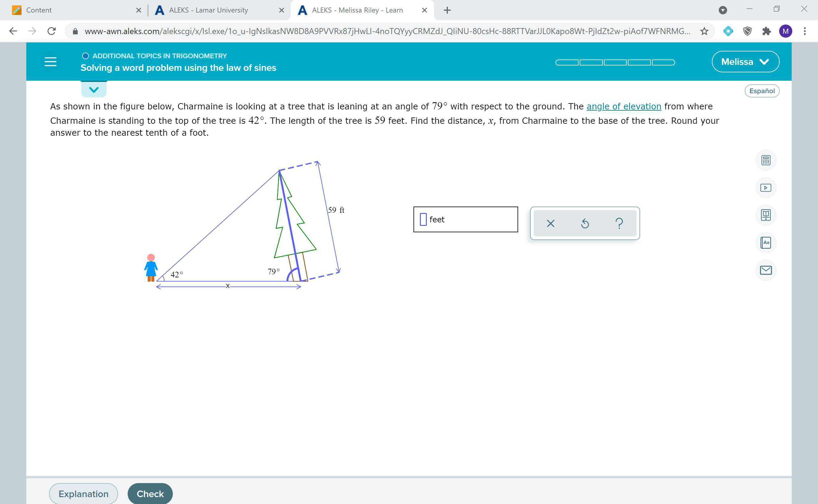Open the calculator tool

point(766,160)
